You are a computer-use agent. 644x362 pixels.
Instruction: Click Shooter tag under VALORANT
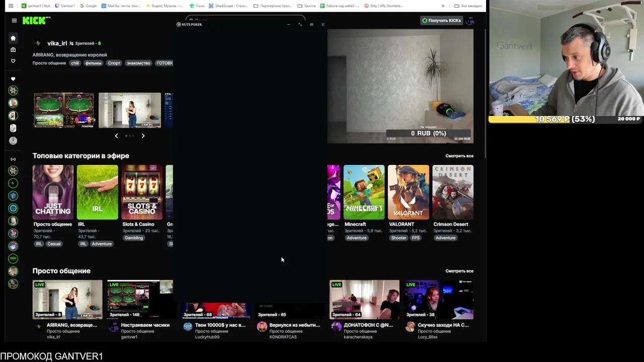pyautogui.click(x=398, y=238)
